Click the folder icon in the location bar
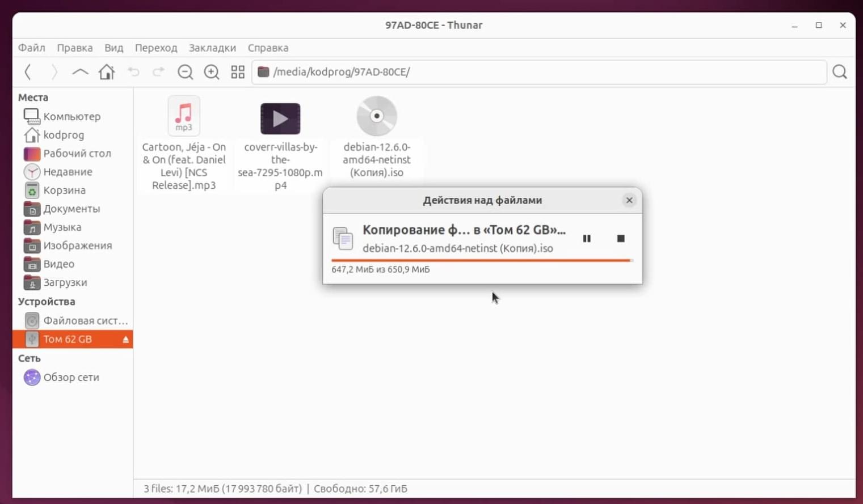The width and height of the screenshot is (863, 504). [263, 72]
